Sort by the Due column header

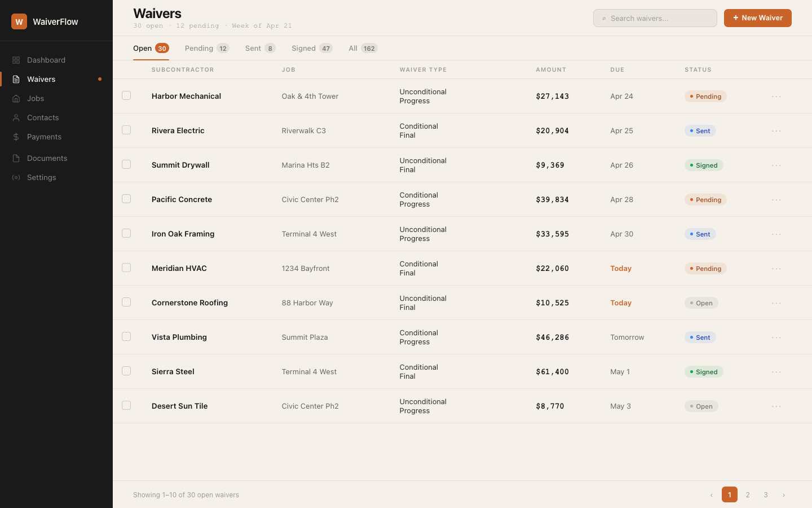tap(617, 70)
